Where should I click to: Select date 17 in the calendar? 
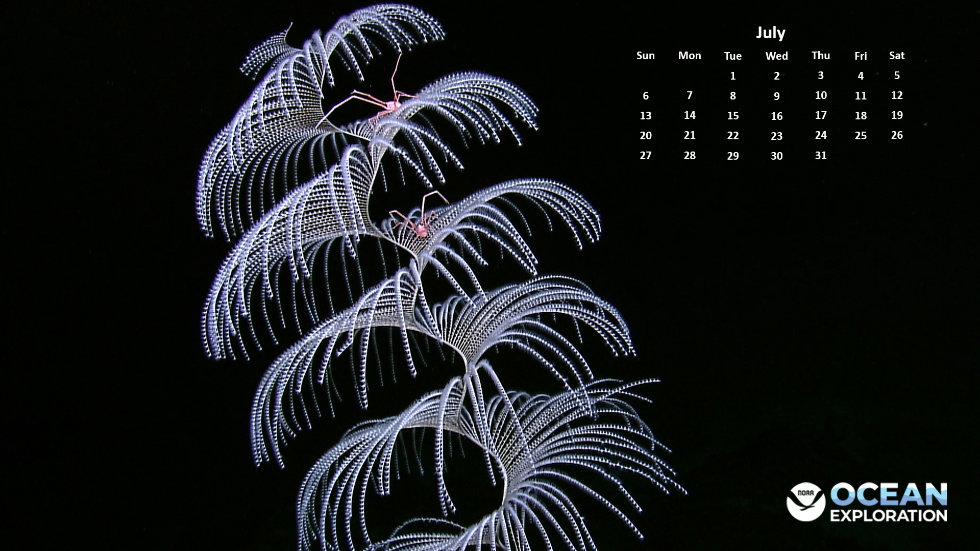tap(820, 115)
